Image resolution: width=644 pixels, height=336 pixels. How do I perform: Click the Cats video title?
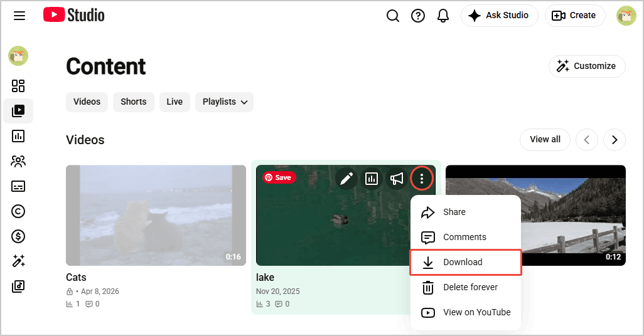tap(76, 277)
